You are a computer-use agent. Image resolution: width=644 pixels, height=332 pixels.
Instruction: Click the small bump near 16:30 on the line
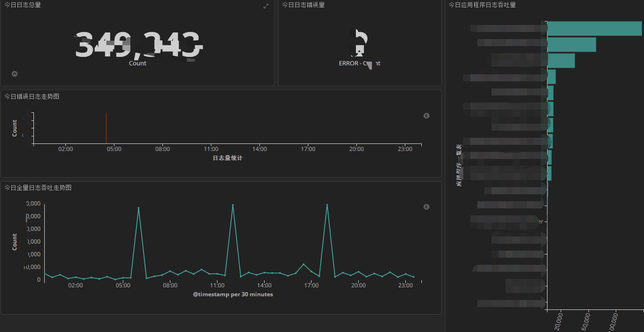pyautogui.click(x=303, y=264)
